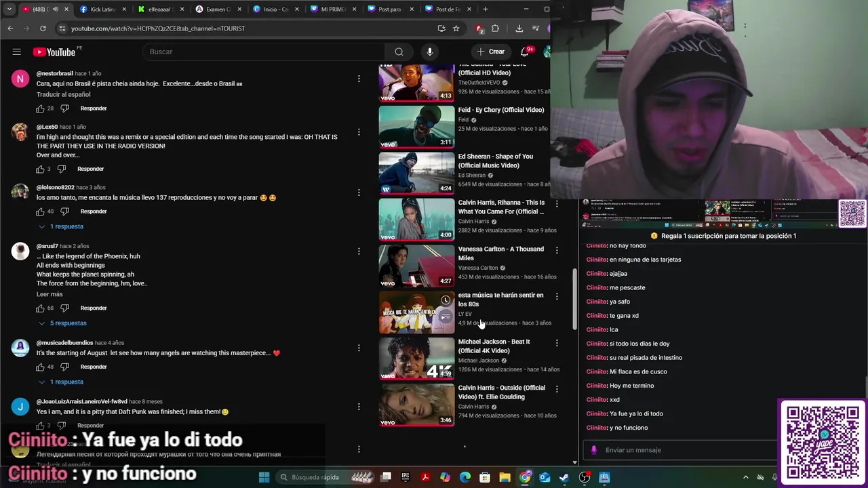Open options menu for @srusl7 comment
The height and width of the screenshot is (488, 868).
[359, 251]
